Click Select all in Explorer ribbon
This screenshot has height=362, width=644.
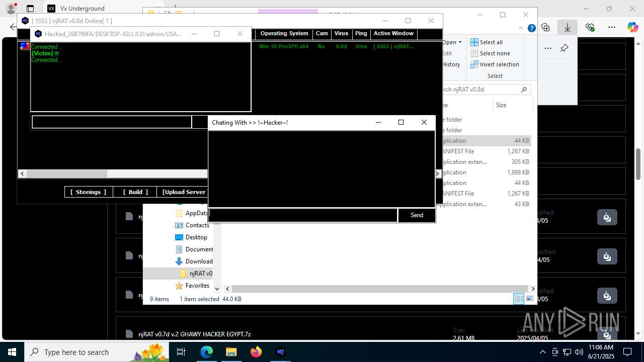click(487, 42)
